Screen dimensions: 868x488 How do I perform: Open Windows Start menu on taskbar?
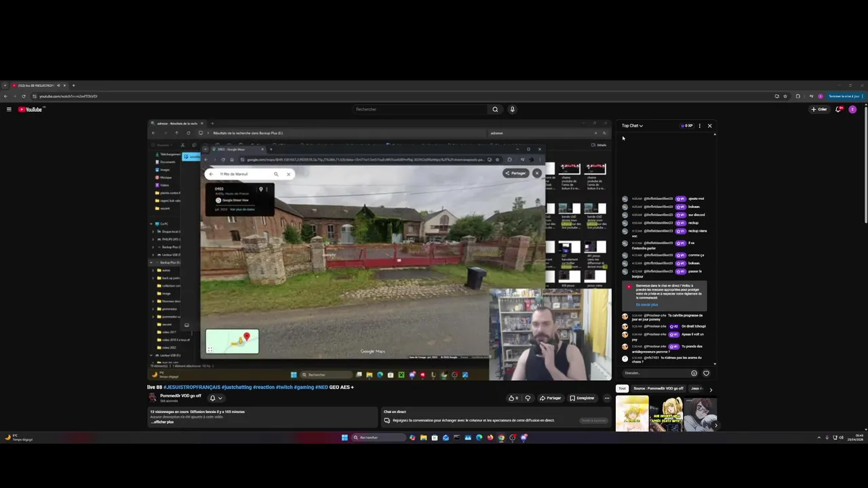[344, 437]
